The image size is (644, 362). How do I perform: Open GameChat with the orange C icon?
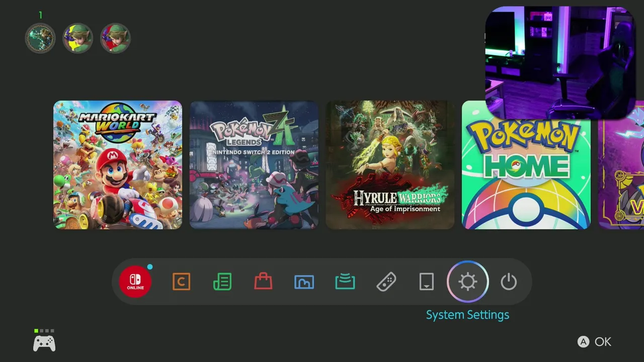[181, 282]
